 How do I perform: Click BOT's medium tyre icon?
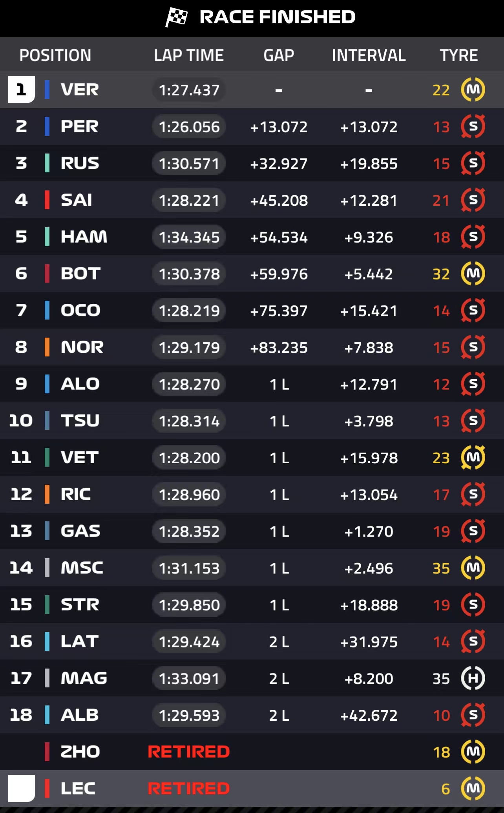(x=473, y=274)
